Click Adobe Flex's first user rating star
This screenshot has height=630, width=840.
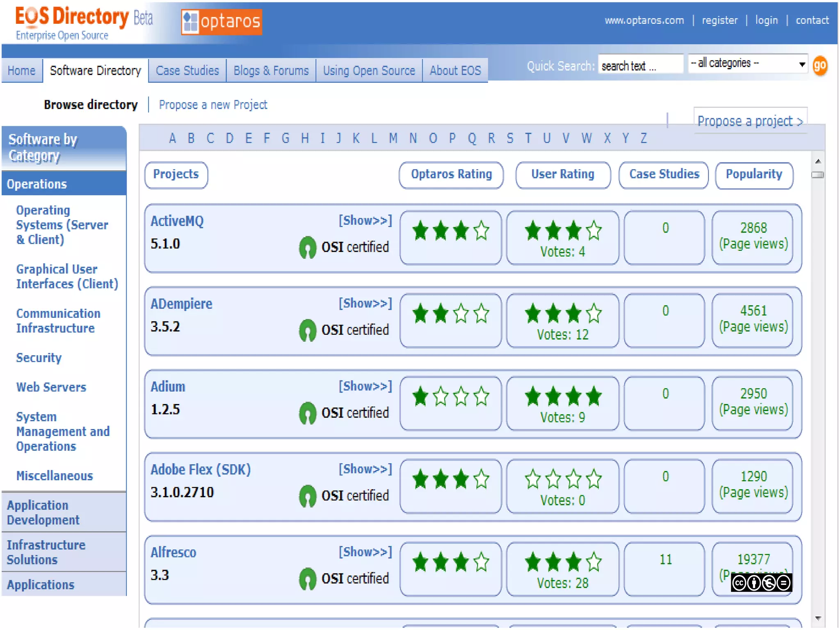tap(533, 479)
